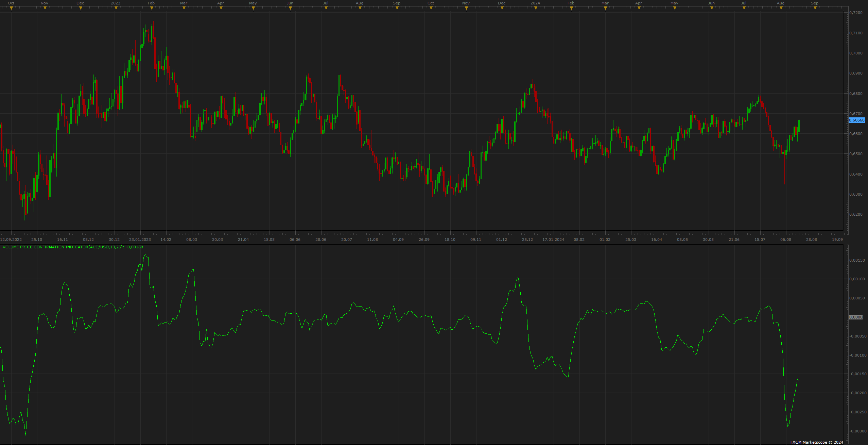Click the 2024 year marker on top timeline

(535, 3)
